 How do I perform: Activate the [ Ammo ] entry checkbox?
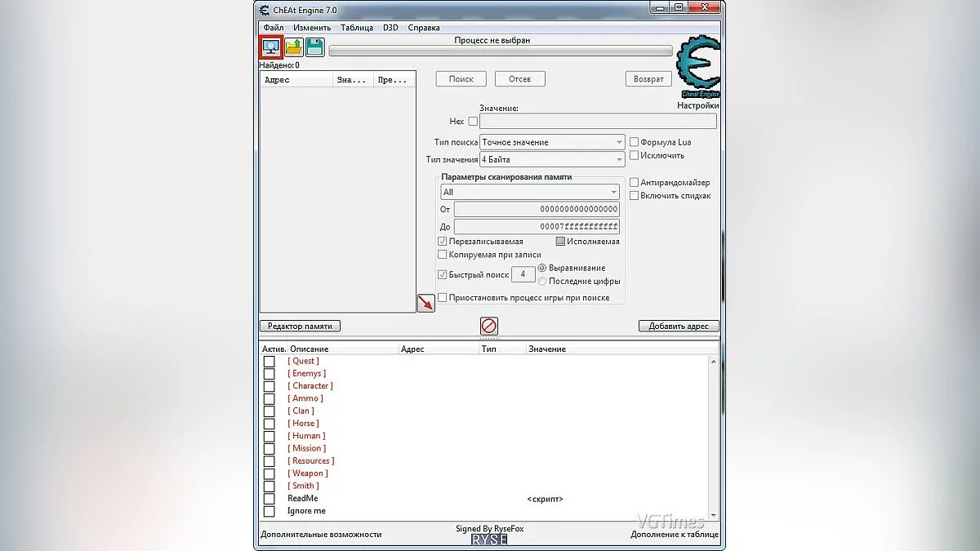(x=269, y=398)
